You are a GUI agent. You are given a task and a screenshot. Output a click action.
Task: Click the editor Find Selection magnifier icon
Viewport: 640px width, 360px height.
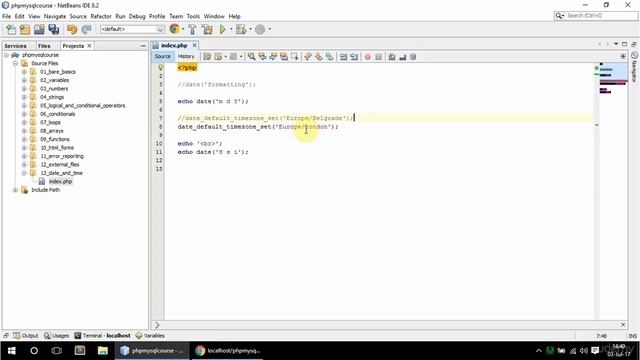(x=251, y=57)
